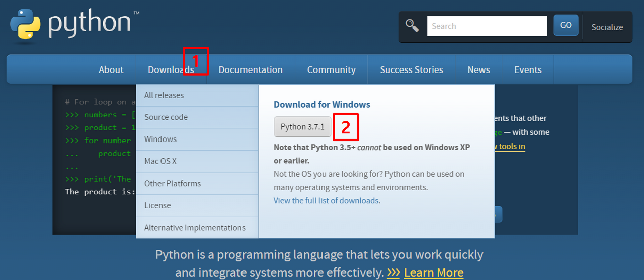Open the About navigation menu
The height and width of the screenshot is (280, 644).
click(x=111, y=69)
